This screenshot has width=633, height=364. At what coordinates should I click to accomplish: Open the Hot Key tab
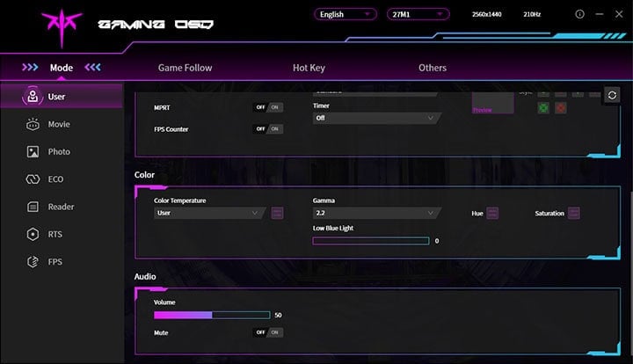(309, 68)
